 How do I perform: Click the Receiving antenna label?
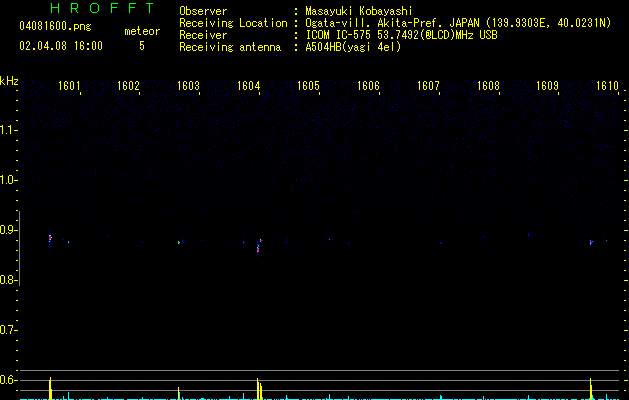pos(230,47)
